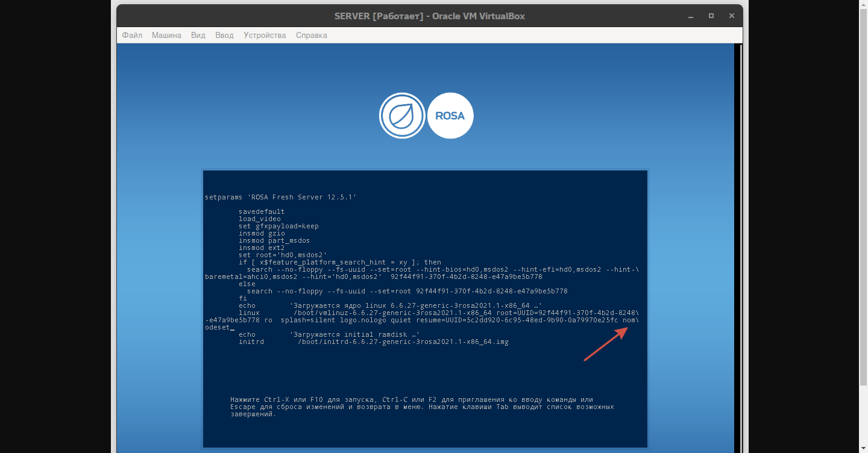Click the 'Нажмите Ctrl-X или F10' hint line
Image resolution: width=868 pixels, height=453 pixels.
tap(412, 399)
